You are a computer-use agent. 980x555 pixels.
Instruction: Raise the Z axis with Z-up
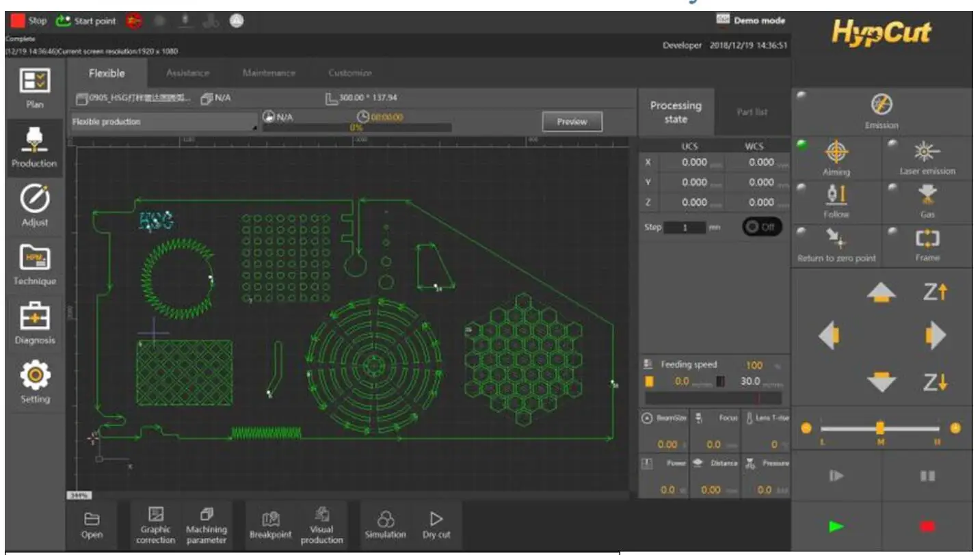click(x=934, y=292)
